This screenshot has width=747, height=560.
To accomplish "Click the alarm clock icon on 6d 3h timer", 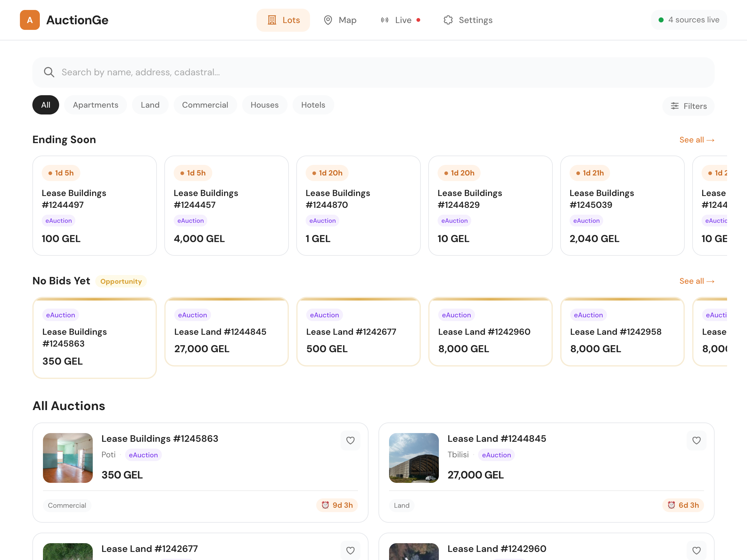I will 672,505.
